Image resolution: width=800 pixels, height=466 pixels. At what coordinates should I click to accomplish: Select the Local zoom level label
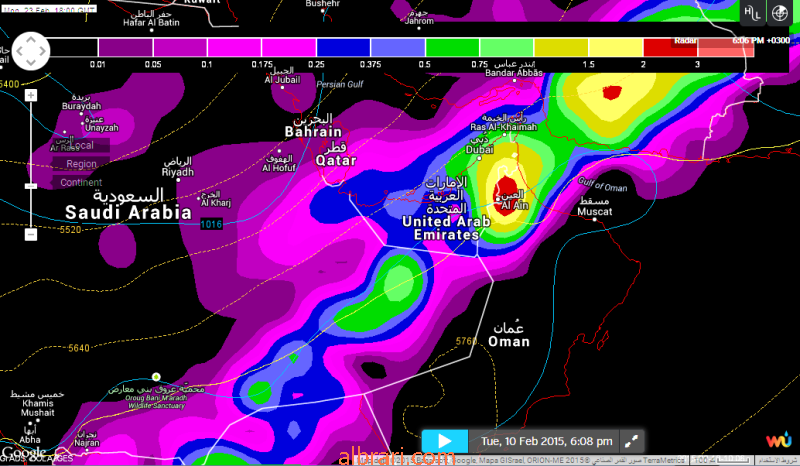point(82,145)
